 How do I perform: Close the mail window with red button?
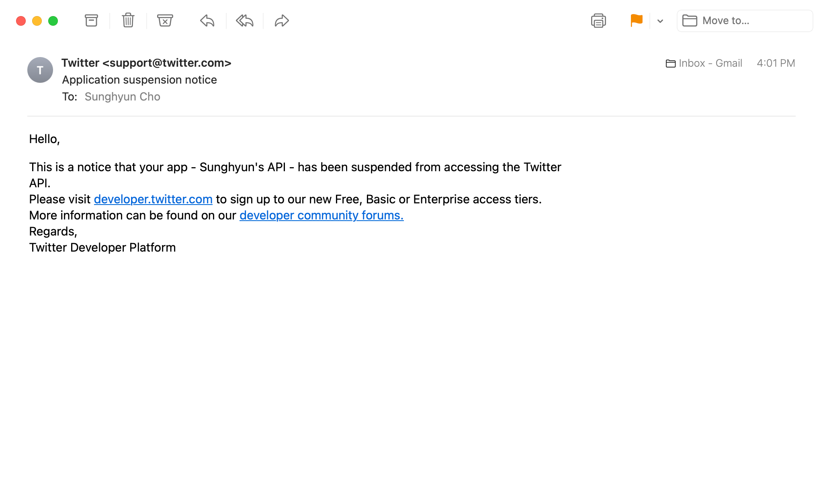21,21
